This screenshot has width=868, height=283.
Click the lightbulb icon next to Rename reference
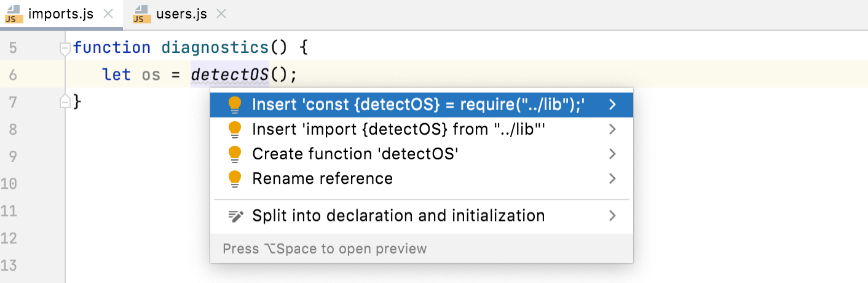[235, 178]
